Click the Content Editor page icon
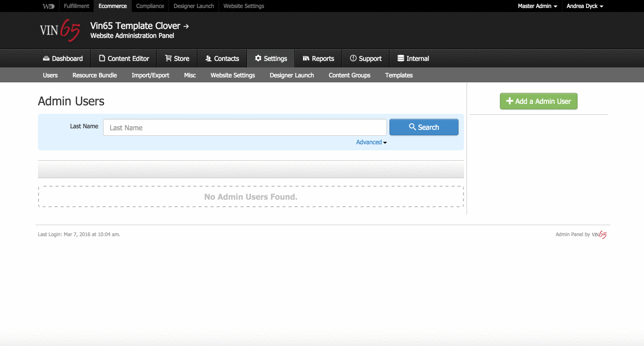The height and width of the screenshot is (346, 644). coord(102,58)
